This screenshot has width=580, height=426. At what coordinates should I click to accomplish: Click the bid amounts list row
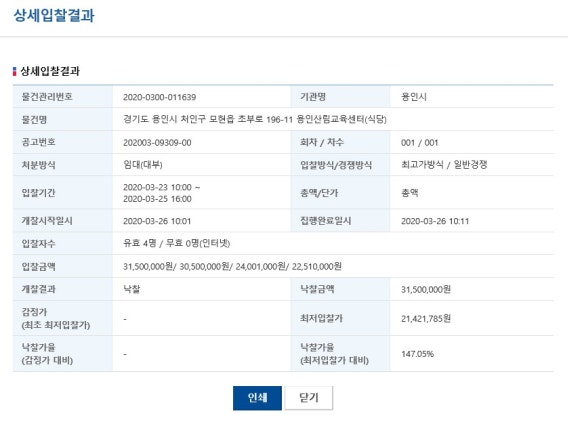pyautogui.click(x=283, y=266)
